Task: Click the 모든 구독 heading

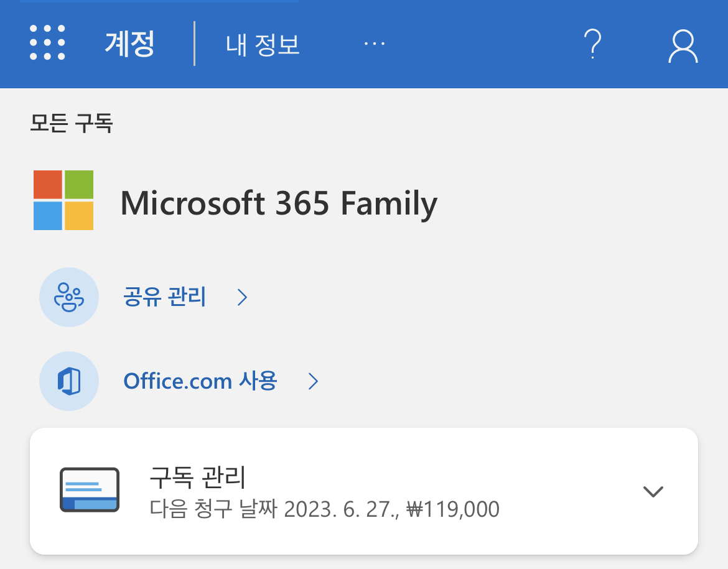Action: point(72,123)
